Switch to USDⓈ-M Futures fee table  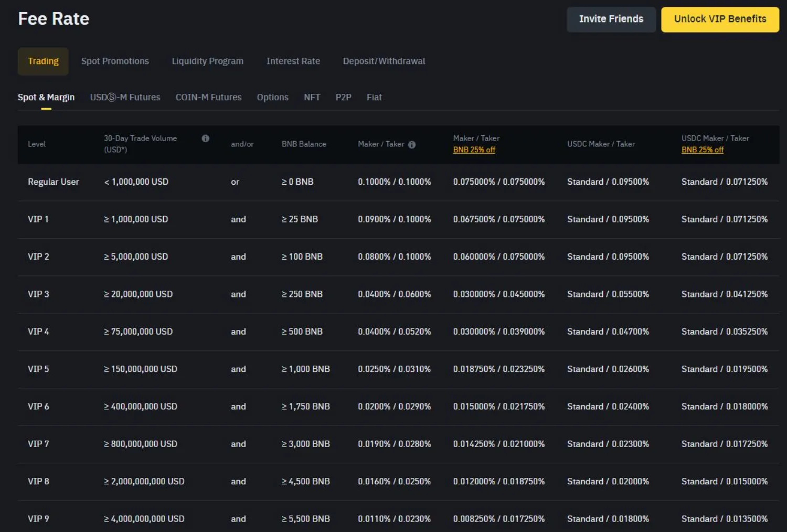[125, 98]
